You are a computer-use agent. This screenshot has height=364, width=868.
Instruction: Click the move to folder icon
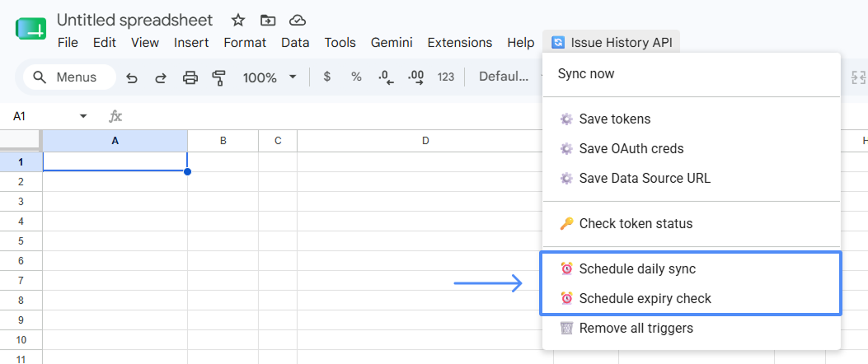pos(268,21)
